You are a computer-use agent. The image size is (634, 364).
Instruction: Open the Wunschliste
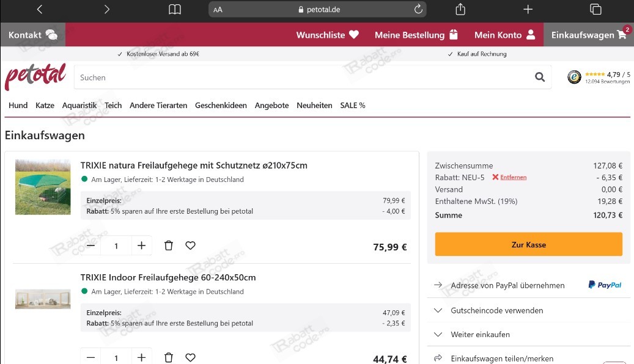point(328,35)
